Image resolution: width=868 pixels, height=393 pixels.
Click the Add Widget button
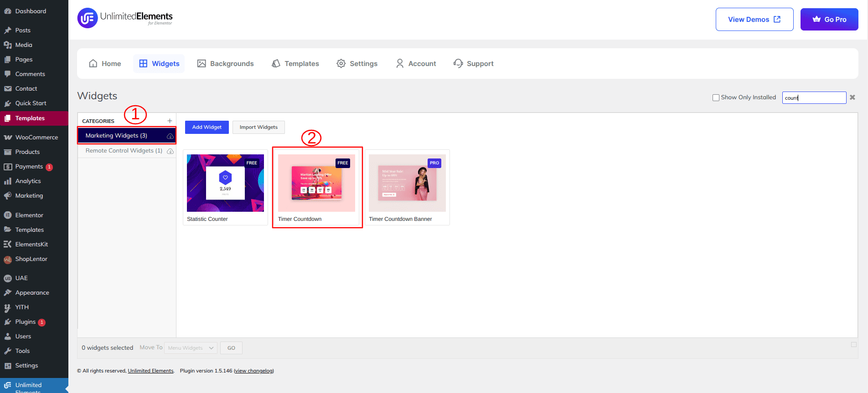pos(207,127)
